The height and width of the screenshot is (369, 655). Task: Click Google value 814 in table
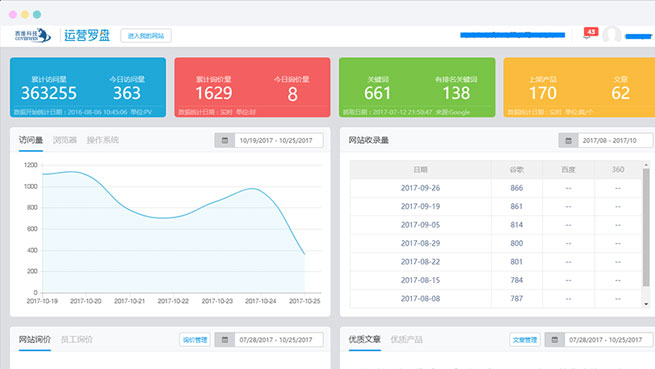coord(517,225)
